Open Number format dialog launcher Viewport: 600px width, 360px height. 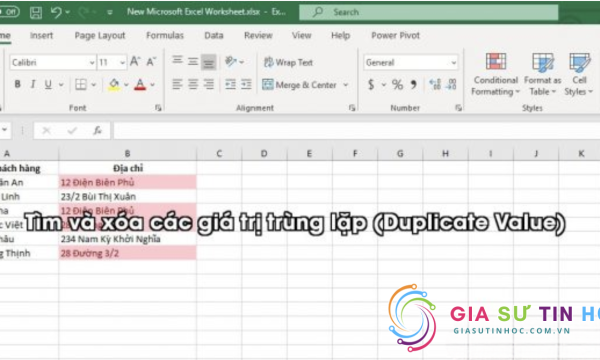click(x=458, y=108)
